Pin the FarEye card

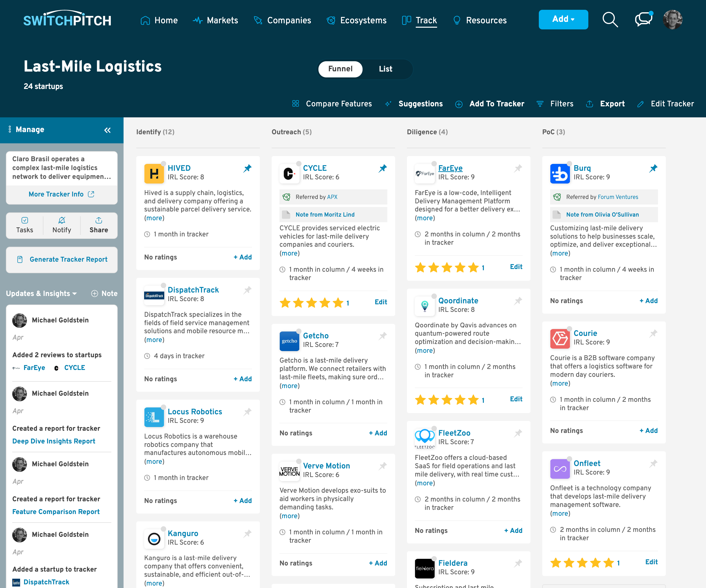518,168
